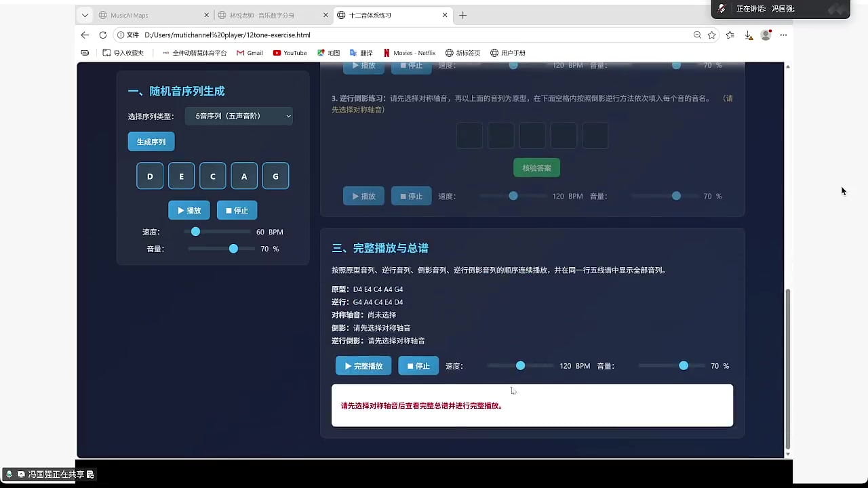Add this page to favorites with the star icon
Viewport: 868px width, 488px height.
(x=712, y=35)
